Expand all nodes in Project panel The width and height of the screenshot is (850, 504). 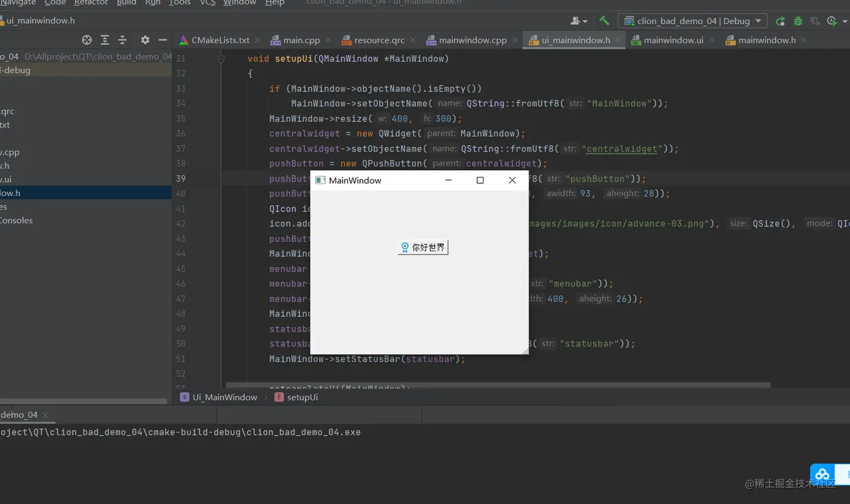click(105, 40)
